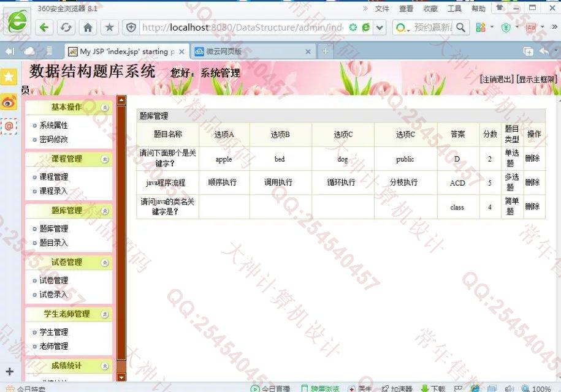
Task: Collapse the 试卷管理 section header
Action: point(105,263)
